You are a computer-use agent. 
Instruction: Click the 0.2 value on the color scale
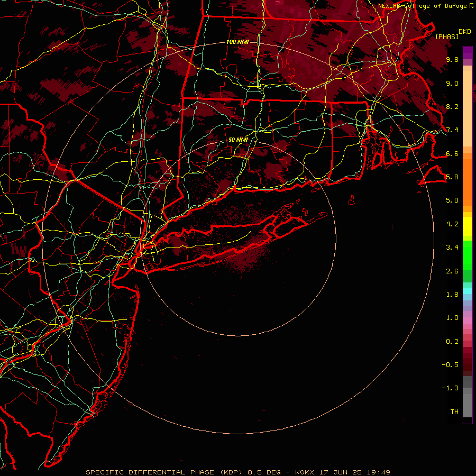452,342
